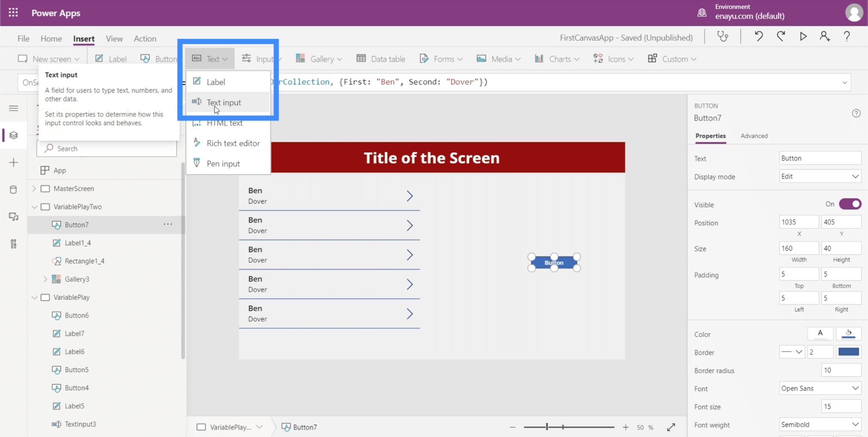Viewport: 868px width, 437px height.
Task: Collapse the VariablePlayTwo tree node
Action: point(34,207)
